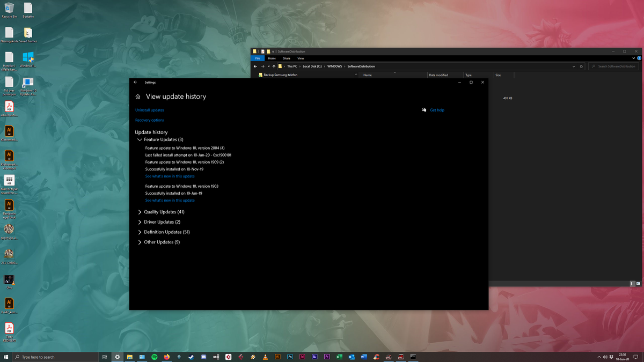The image size is (644, 362).
Task: Expand the Explorer ribbon chevron
Action: [634, 58]
